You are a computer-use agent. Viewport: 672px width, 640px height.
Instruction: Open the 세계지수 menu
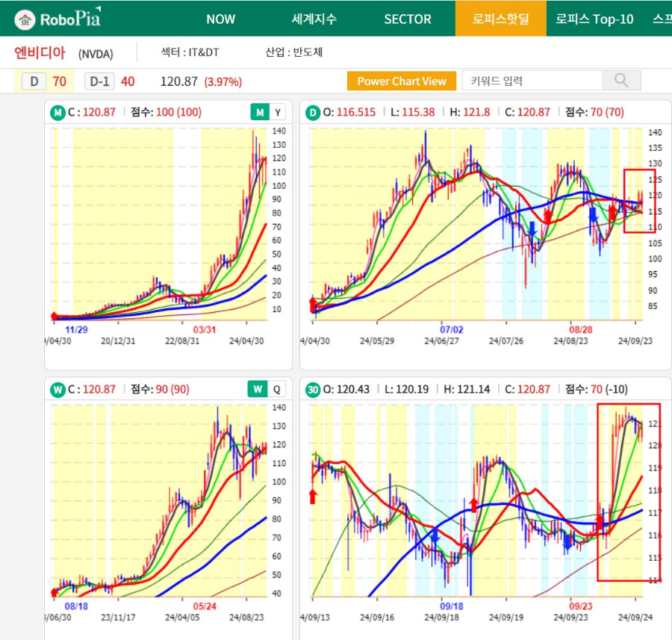pos(314,19)
